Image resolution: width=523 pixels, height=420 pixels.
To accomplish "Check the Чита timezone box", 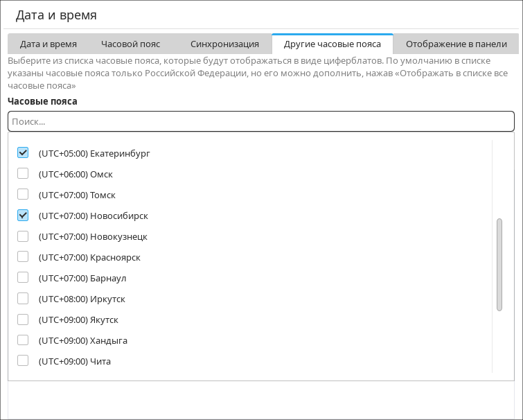I will (x=23, y=361).
